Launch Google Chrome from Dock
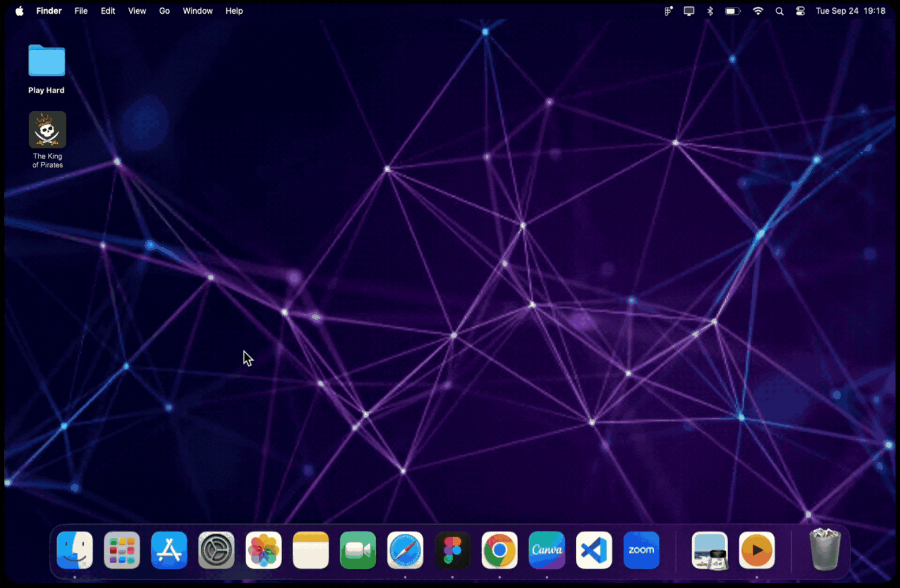The image size is (900, 588). click(x=500, y=550)
